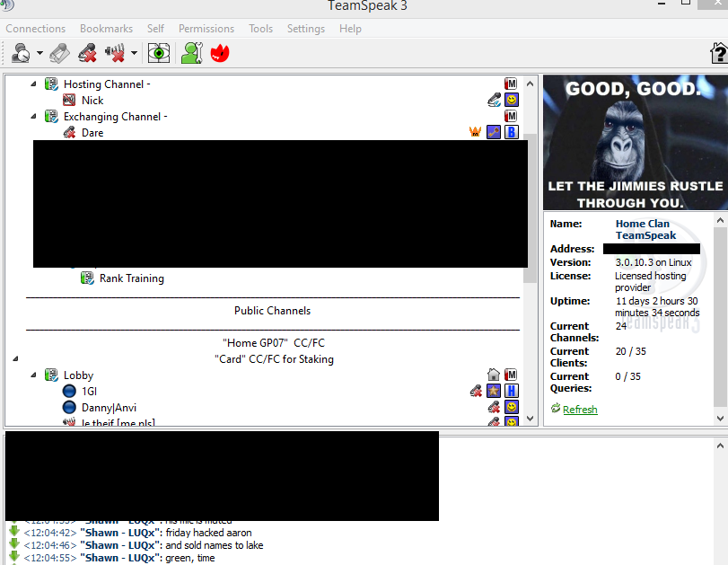728x565 pixels.
Task: Click chat log scroll up arrow
Action: point(720,446)
